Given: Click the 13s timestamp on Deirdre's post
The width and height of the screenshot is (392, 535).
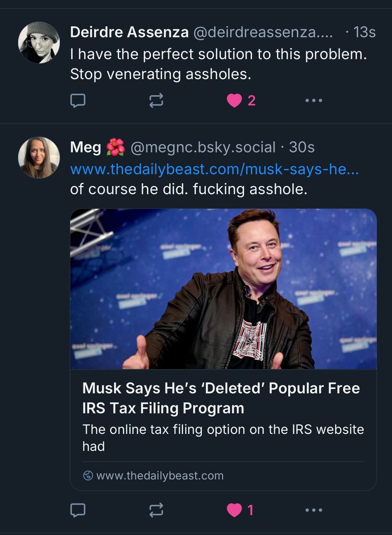Looking at the screenshot, I should tap(363, 32).
